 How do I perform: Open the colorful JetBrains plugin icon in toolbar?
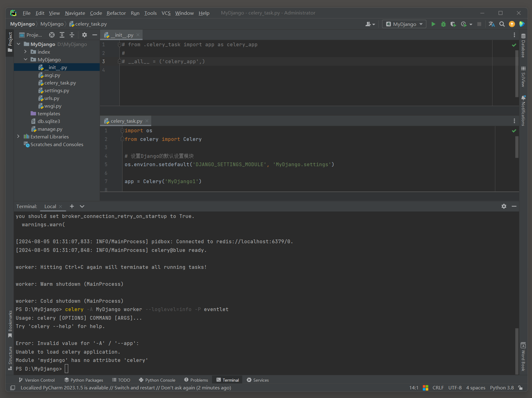coord(522,24)
